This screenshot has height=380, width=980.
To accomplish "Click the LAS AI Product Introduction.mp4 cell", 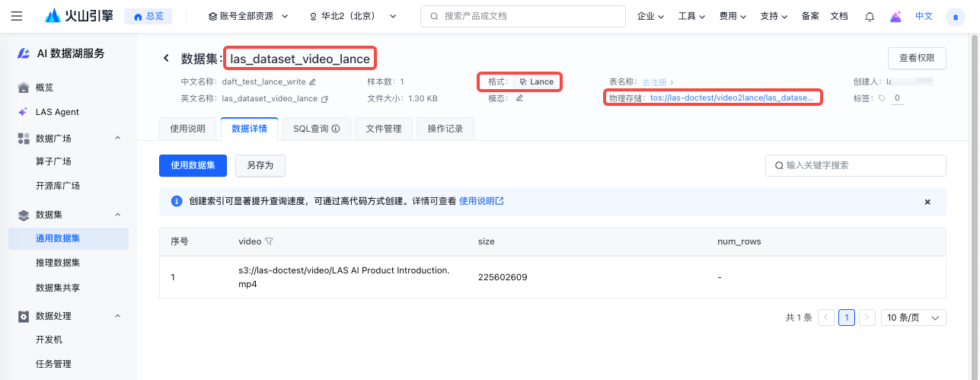I will coord(344,277).
